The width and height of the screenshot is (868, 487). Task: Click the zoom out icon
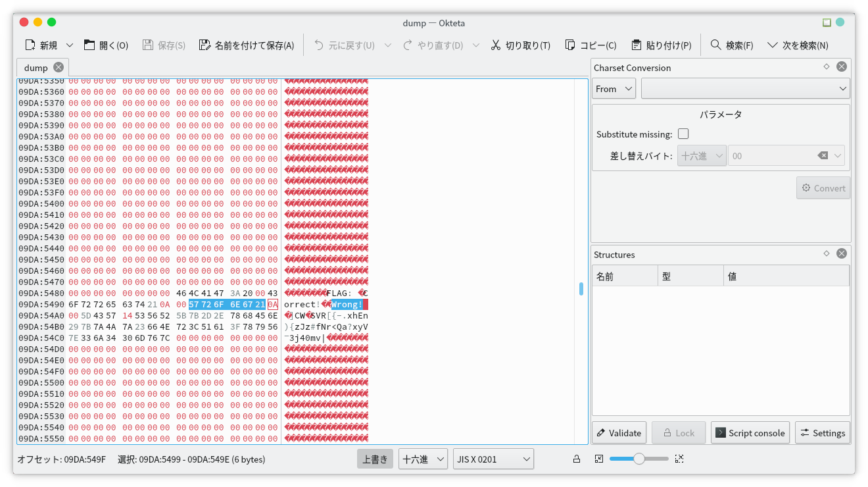[599, 459]
